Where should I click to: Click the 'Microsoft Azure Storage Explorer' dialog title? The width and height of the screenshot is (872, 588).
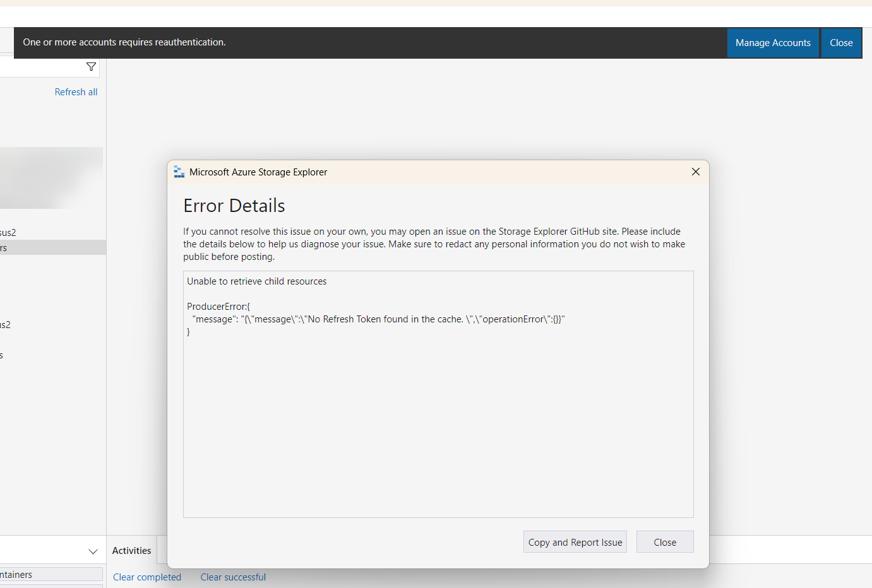click(258, 172)
